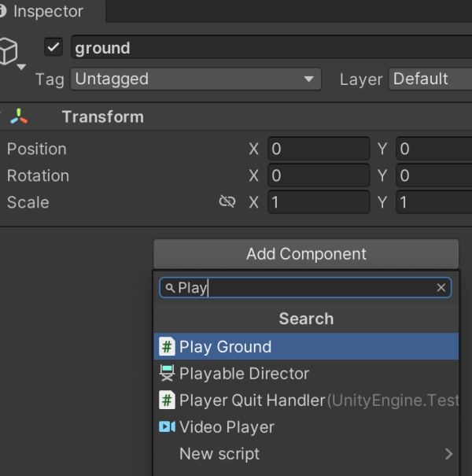The height and width of the screenshot is (476, 472).
Task: Select Playable Director from results
Action: click(306, 374)
